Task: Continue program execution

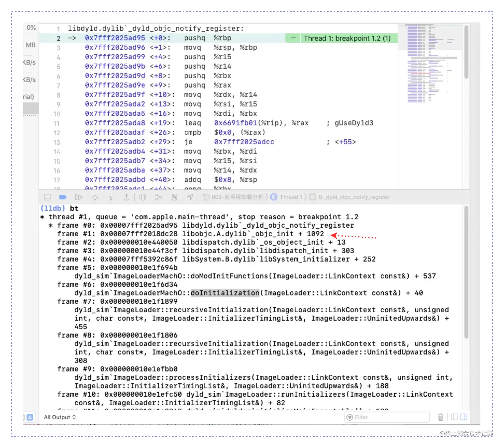Action: point(79,197)
